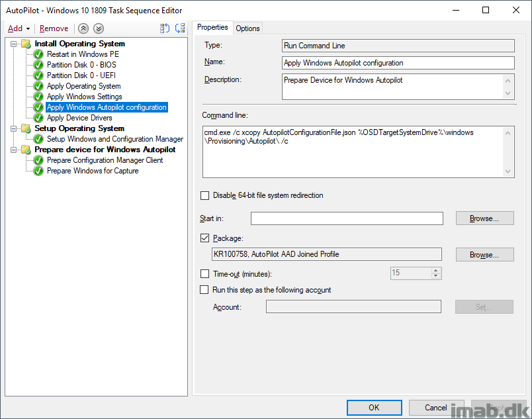532x419 pixels.
Task: Select Apply Device Drivers step
Action: 79,118
